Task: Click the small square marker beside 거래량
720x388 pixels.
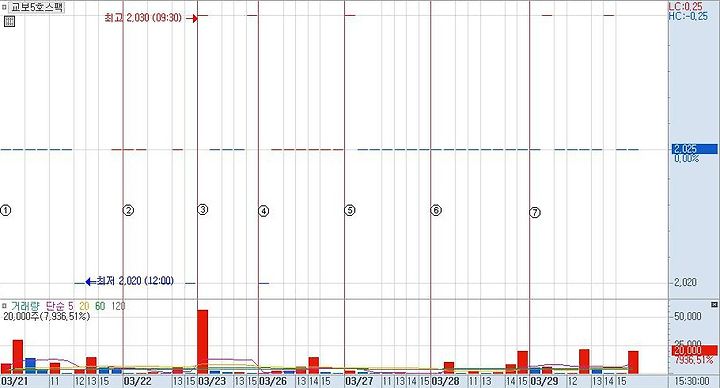Action: 4,305
